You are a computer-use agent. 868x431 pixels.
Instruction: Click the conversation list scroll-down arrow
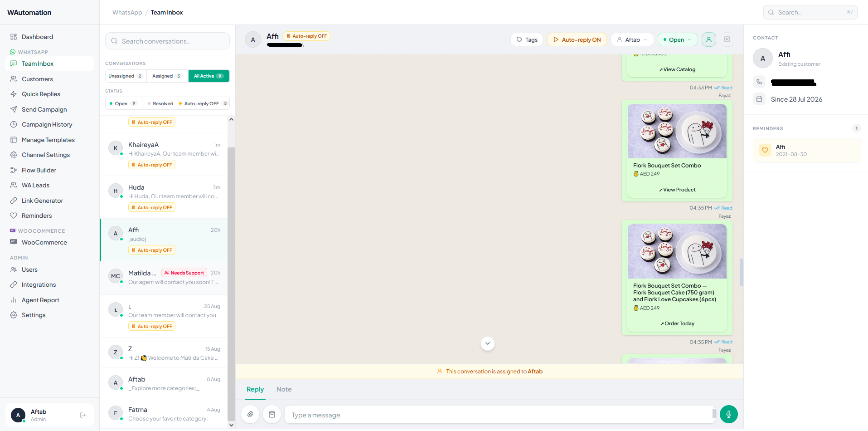[231, 425]
